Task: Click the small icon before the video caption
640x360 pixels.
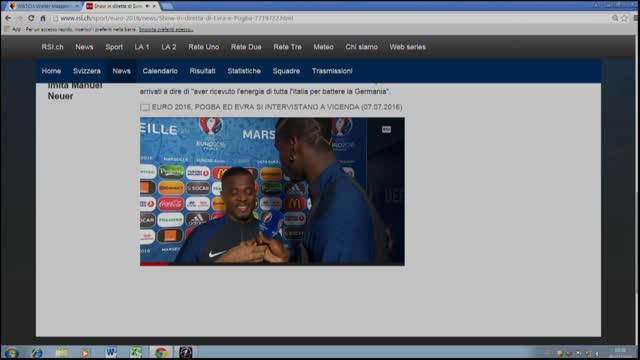Action: click(x=144, y=107)
